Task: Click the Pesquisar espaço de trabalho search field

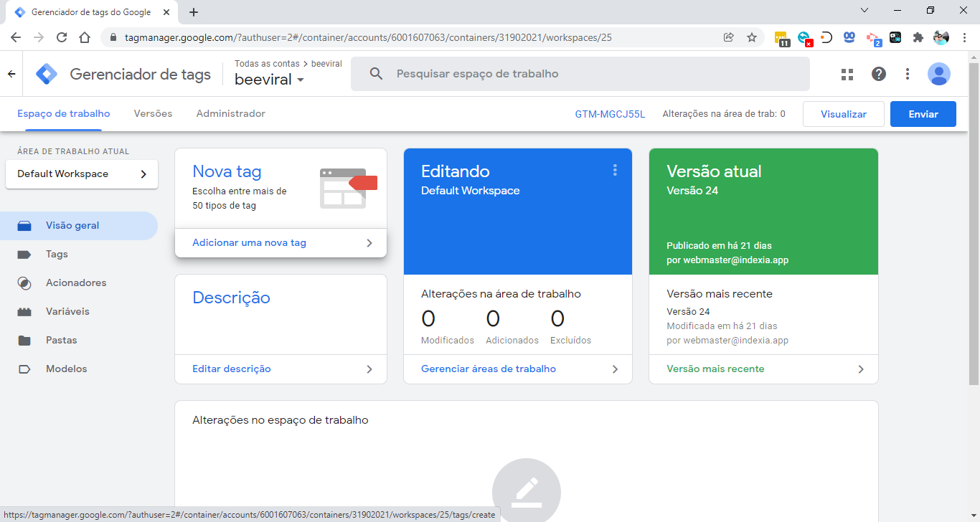Action: click(x=580, y=74)
